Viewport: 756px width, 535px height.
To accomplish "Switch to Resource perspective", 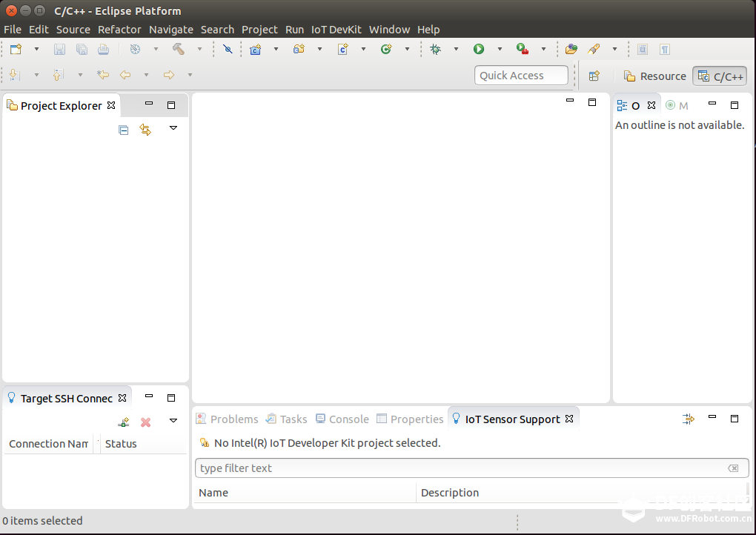I will 654,76.
